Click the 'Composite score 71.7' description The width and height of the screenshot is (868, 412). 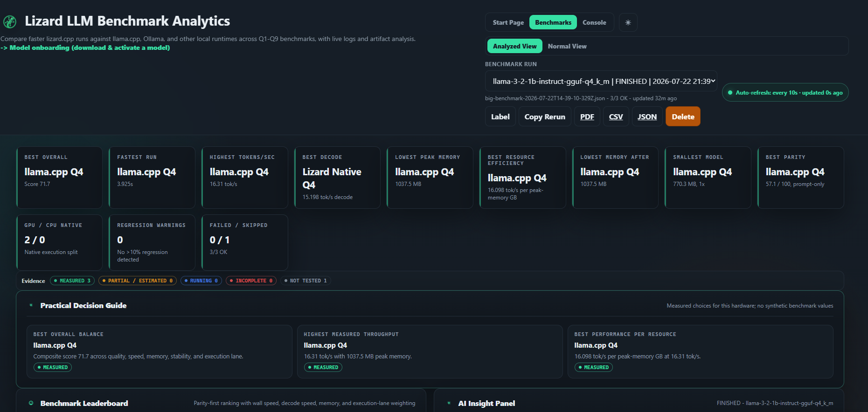tap(138, 357)
